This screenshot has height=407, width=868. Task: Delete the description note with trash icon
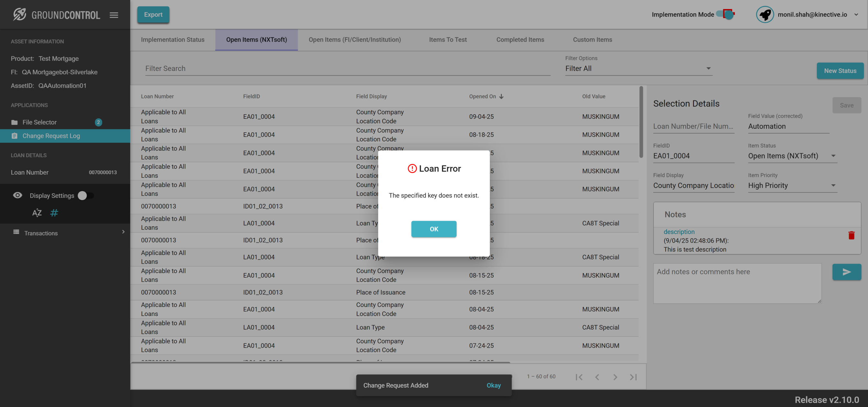coord(851,235)
